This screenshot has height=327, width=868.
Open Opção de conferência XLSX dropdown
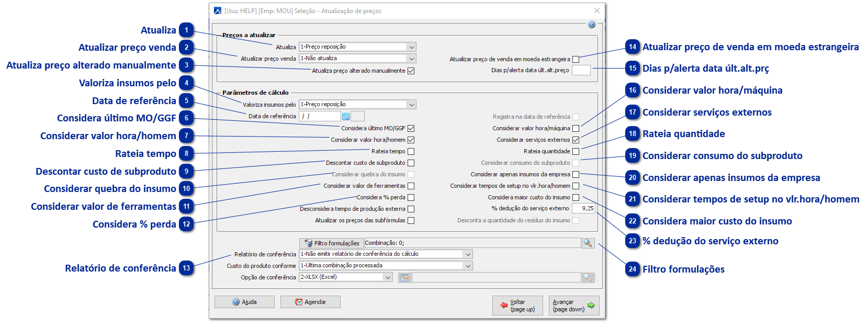pos(388,277)
